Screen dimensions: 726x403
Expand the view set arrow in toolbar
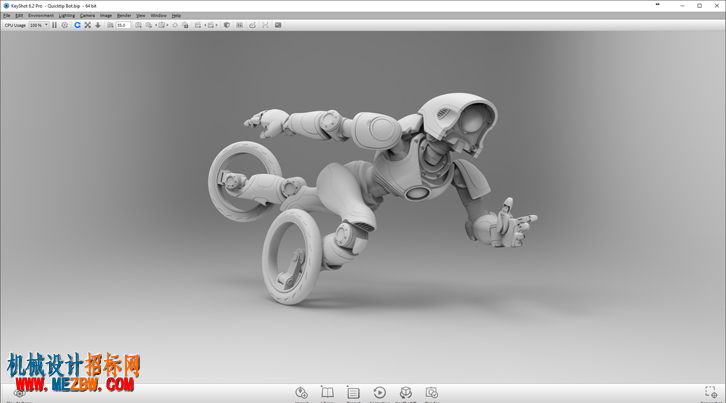(x=216, y=25)
